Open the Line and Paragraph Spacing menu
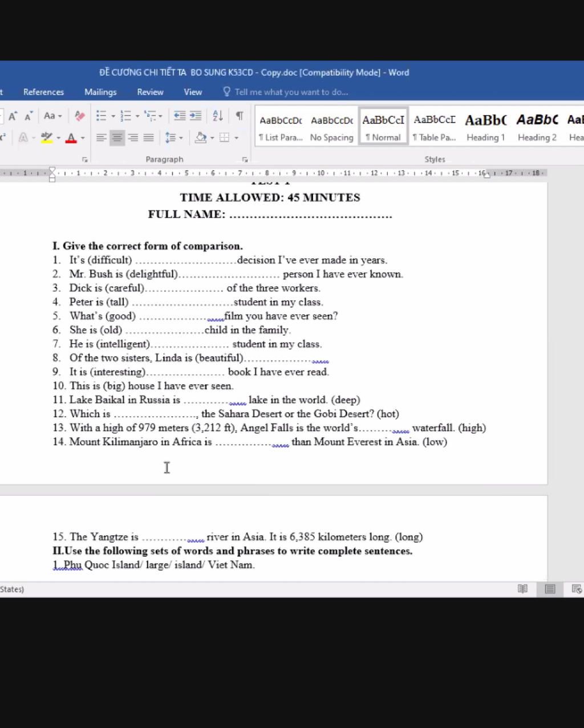The width and height of the screenshot is (584, 728). tap(173, 137)
